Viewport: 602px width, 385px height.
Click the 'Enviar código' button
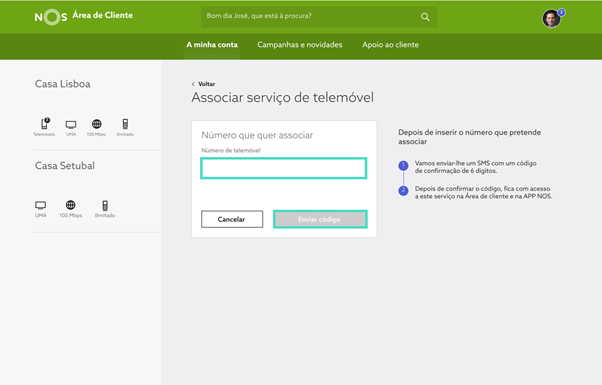(x=320, y=219)
